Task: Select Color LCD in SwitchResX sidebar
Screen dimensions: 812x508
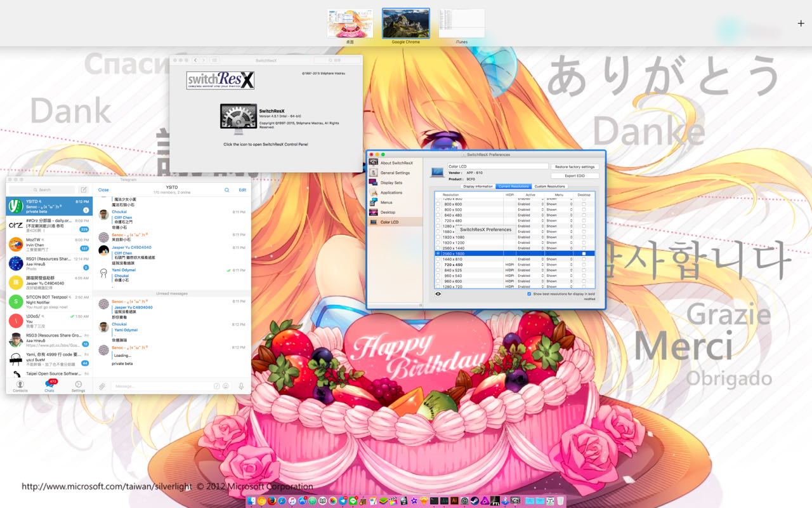Action: point(395,222)
